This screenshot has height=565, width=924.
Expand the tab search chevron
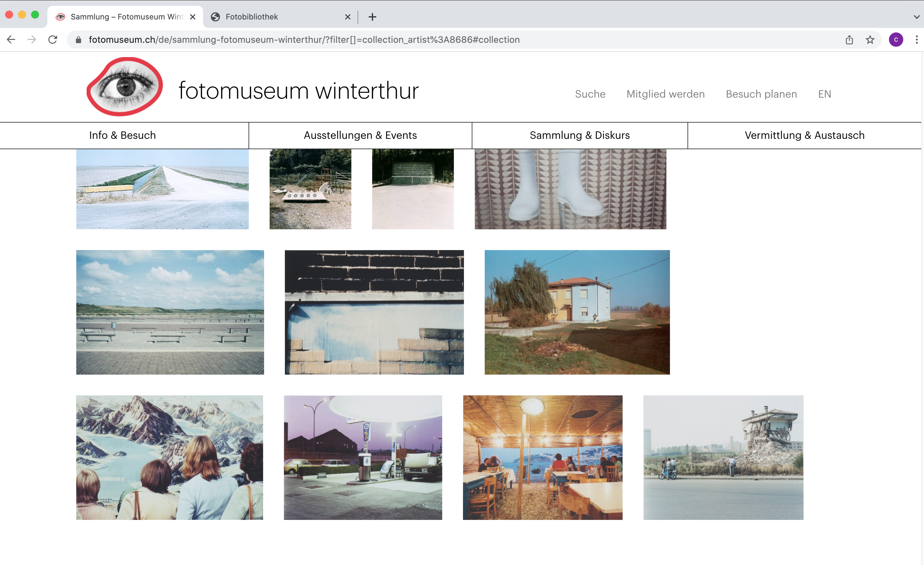[x=917, y=17]
